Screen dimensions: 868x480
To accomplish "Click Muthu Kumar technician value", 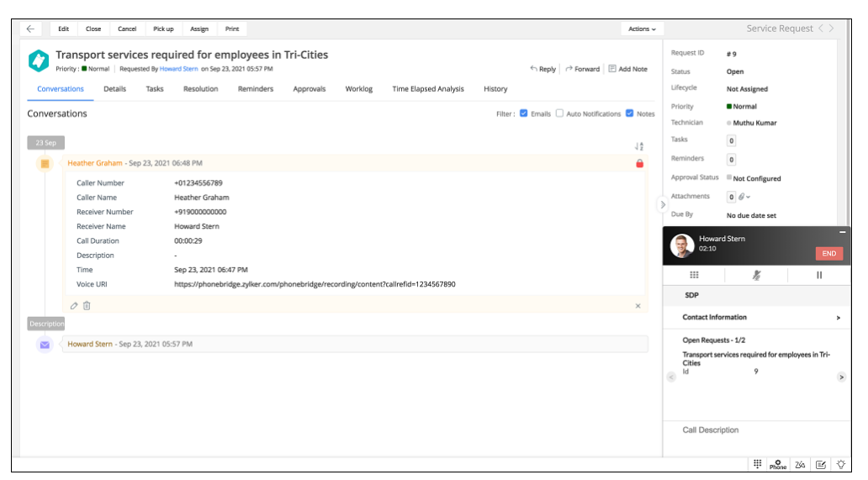I will [x=751, y=123].
